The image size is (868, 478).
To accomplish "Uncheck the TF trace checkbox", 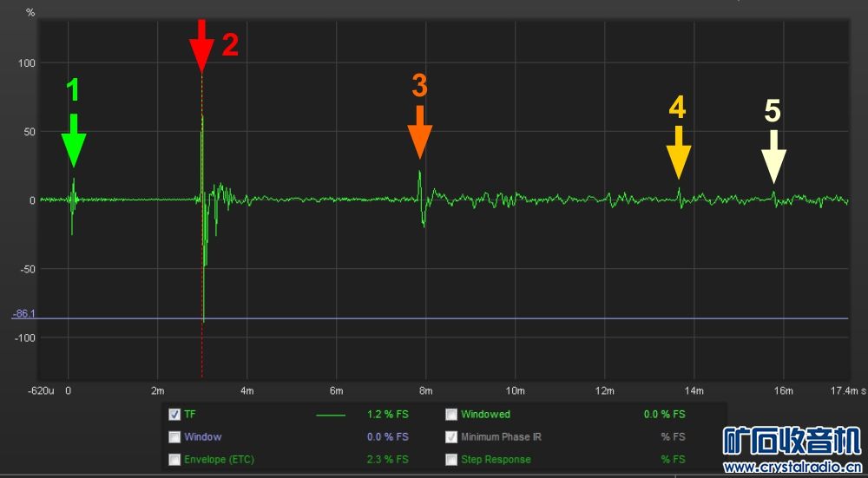I will tap(174, 415).
